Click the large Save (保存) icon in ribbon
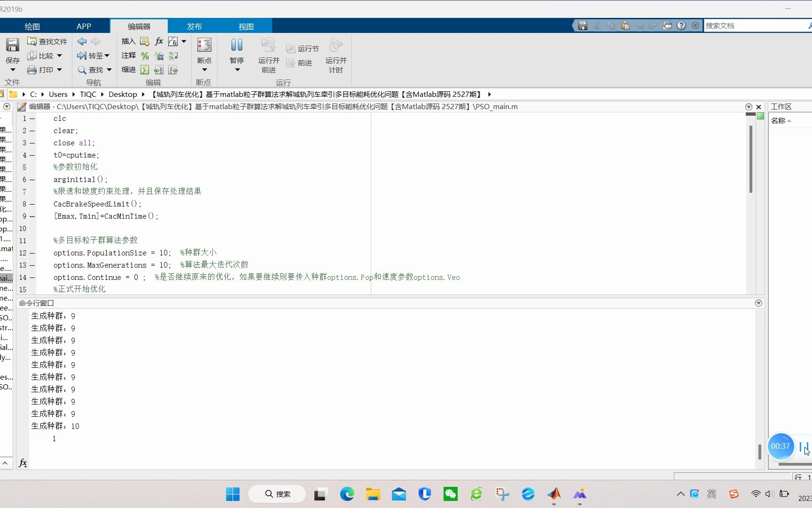This screenshot has width=812, height=508. (12, 45)
